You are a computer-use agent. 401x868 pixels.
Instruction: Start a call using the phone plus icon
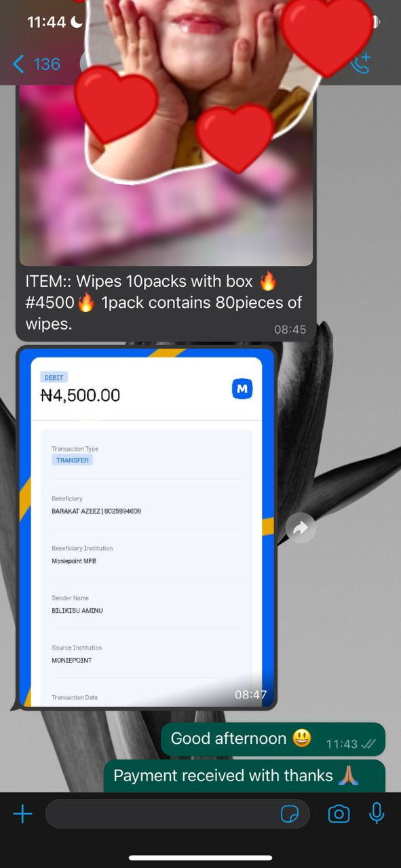(x=362, y=63)
